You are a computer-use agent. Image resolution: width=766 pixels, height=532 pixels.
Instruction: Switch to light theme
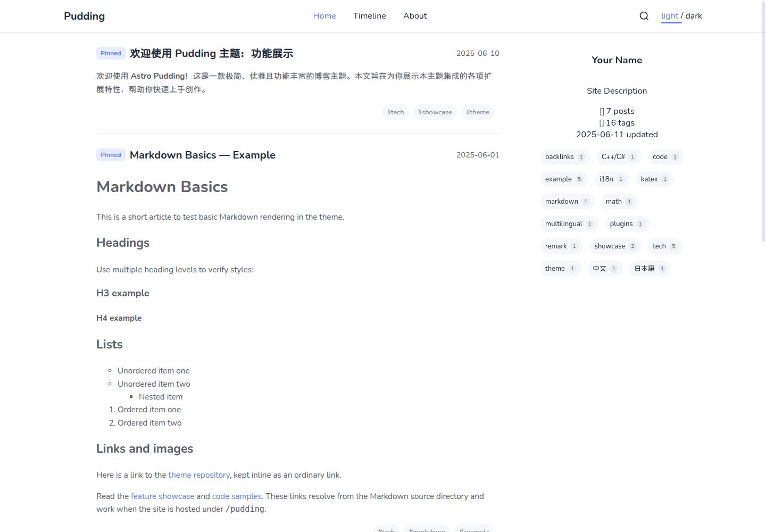pos(670,16)
